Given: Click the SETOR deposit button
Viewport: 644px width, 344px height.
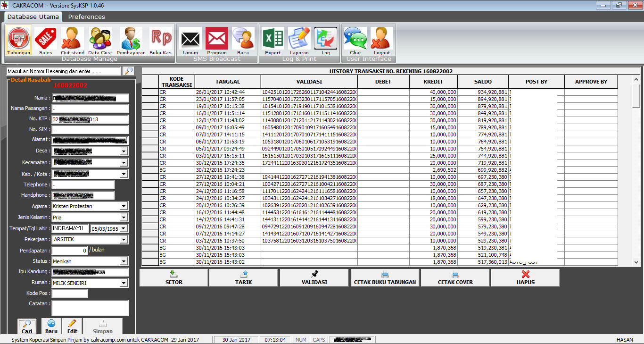Looking at the screenshot, I should click(x=174, y=278).
